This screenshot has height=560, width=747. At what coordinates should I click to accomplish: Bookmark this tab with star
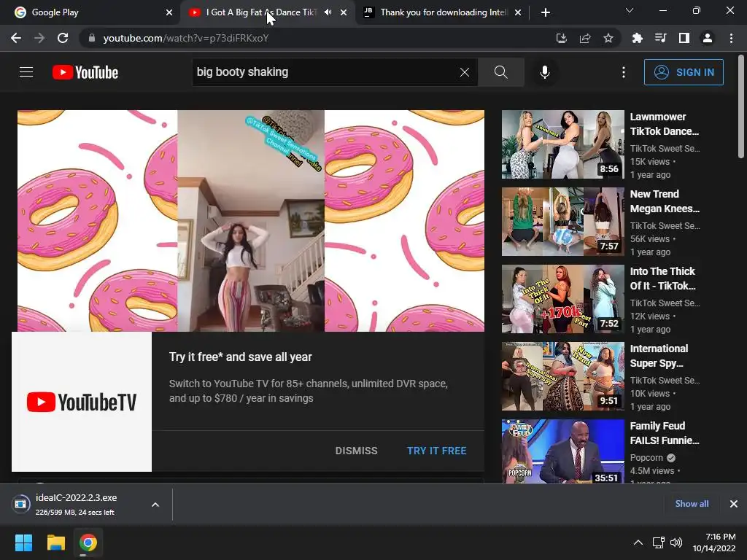coord(608,38)
